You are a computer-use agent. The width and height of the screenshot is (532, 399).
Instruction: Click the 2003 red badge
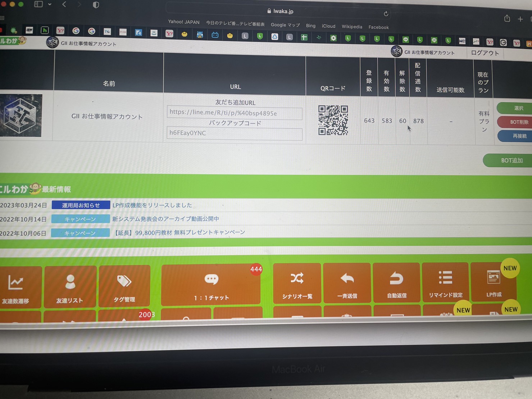(x=146, y=314)
